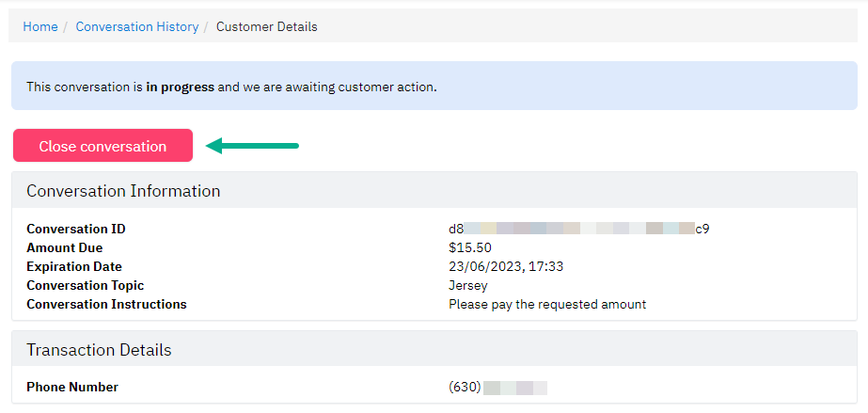
Task: Click the green arrow pointing left
Action: (252, 146)
